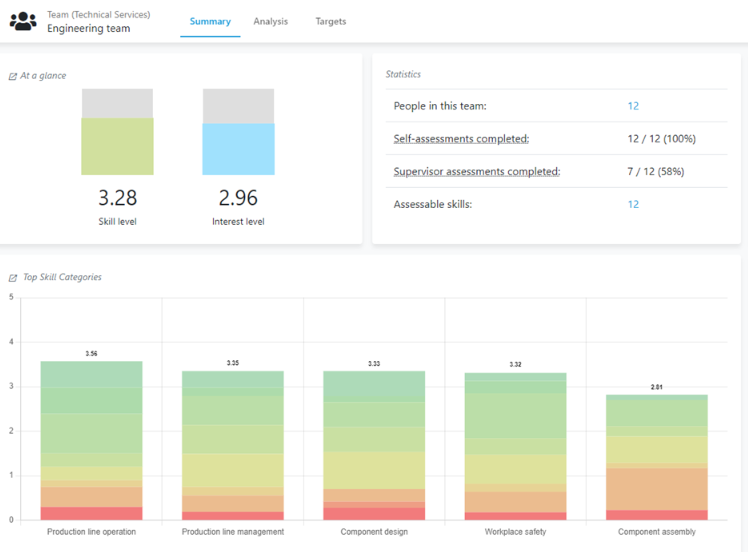Screen dimensions: 748x552
Task: Click people in team count 12
Action: point(633,106)
